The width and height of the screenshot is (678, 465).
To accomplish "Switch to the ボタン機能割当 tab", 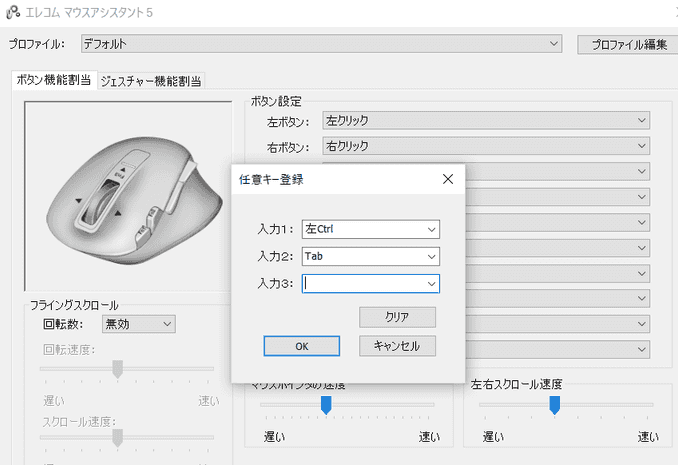I will tap(54, 81).
